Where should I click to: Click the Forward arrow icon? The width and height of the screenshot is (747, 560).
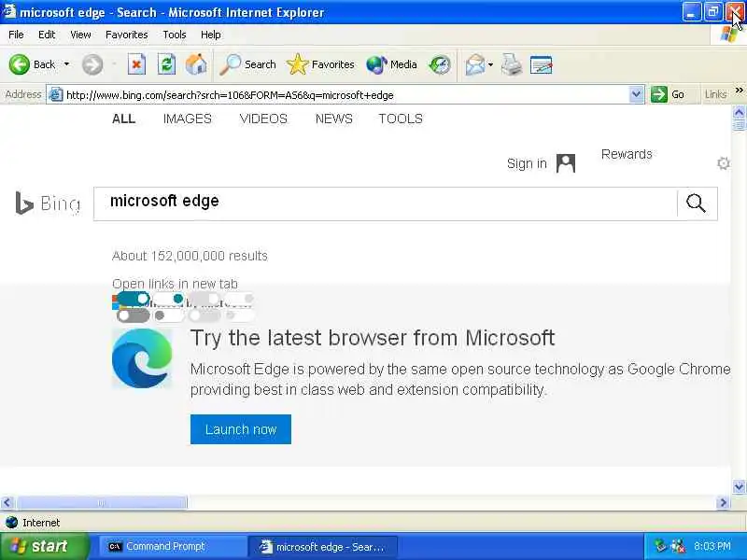(x=92, y=64)
